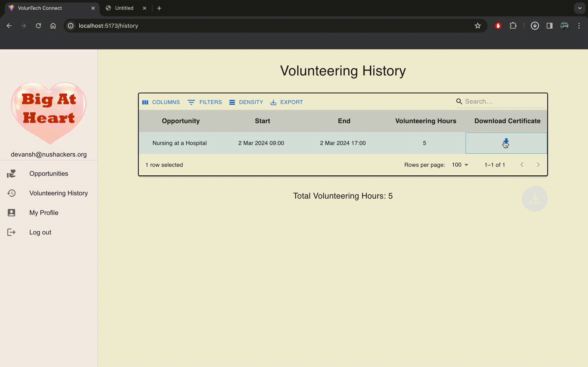Click the Log out icon
588x367 pixels.
coord(11,232)
